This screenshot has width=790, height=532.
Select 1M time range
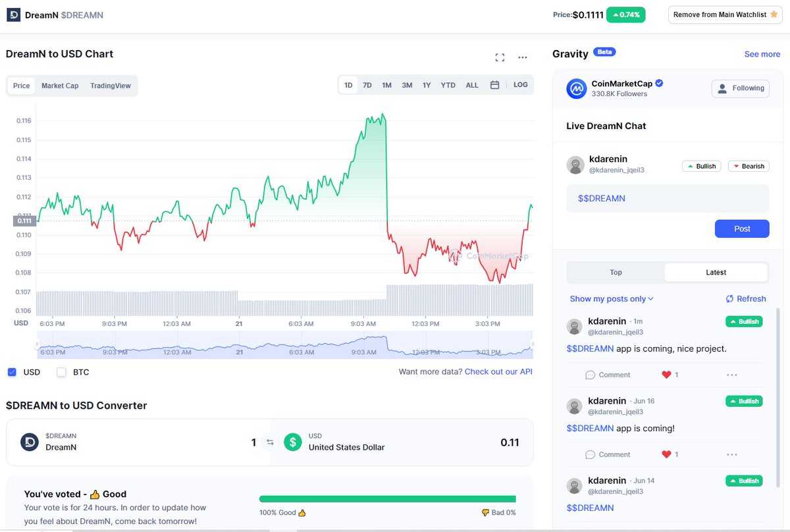386,85
